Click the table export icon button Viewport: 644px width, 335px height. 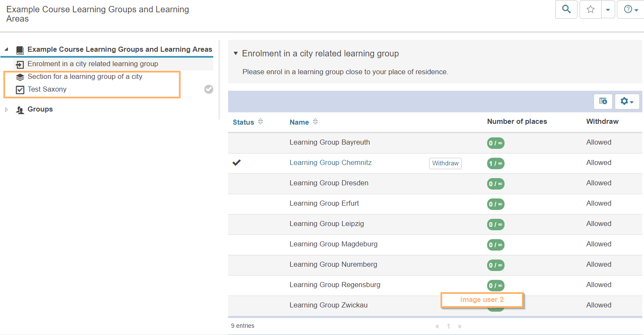tap(603, 101)
